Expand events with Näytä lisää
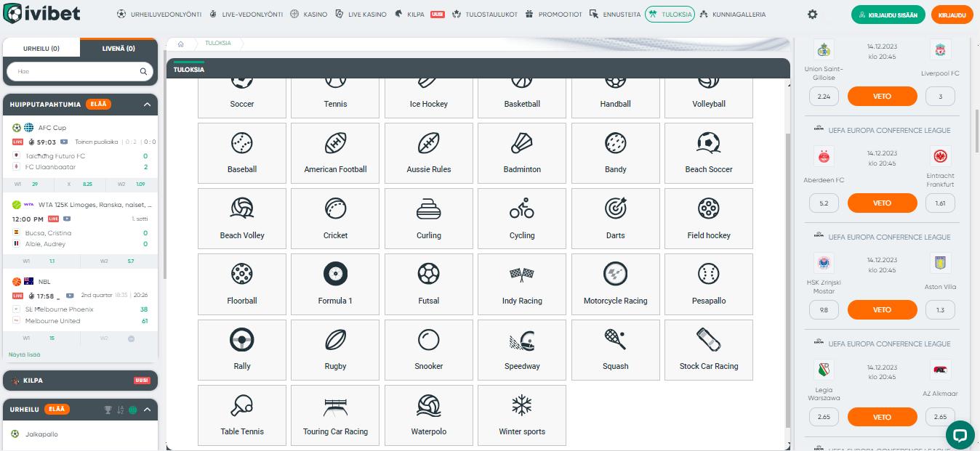The width and height of the screenshot is (980, 451). click(24, 354)
